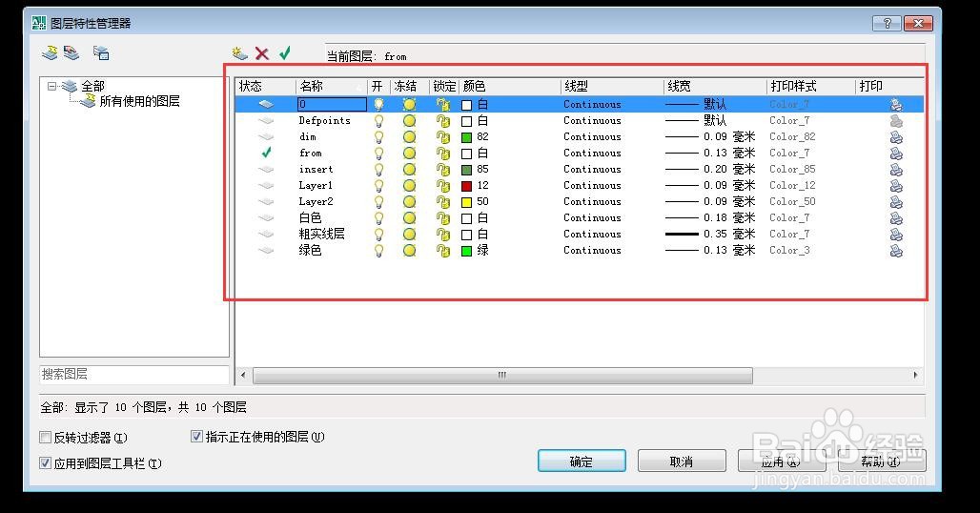Viewport: 980px width, 513px height.
Task: Click the New Property Filter icon
Action: point(50,53)
